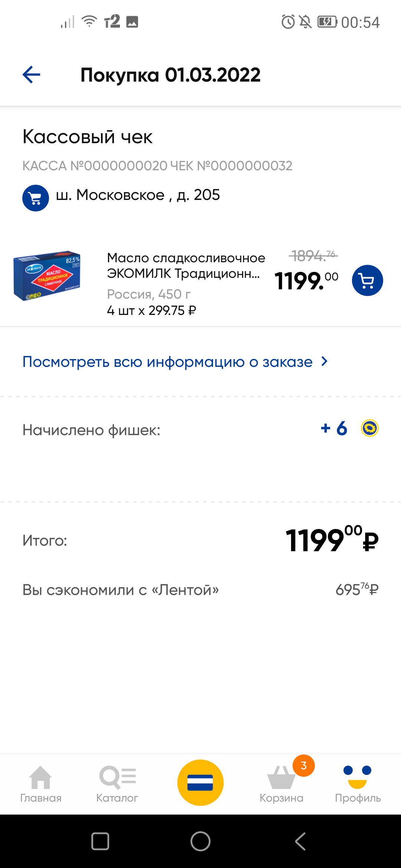Open the Каталог tab
The width and height of the screenshot is (401, 868).
coord(117,782)
